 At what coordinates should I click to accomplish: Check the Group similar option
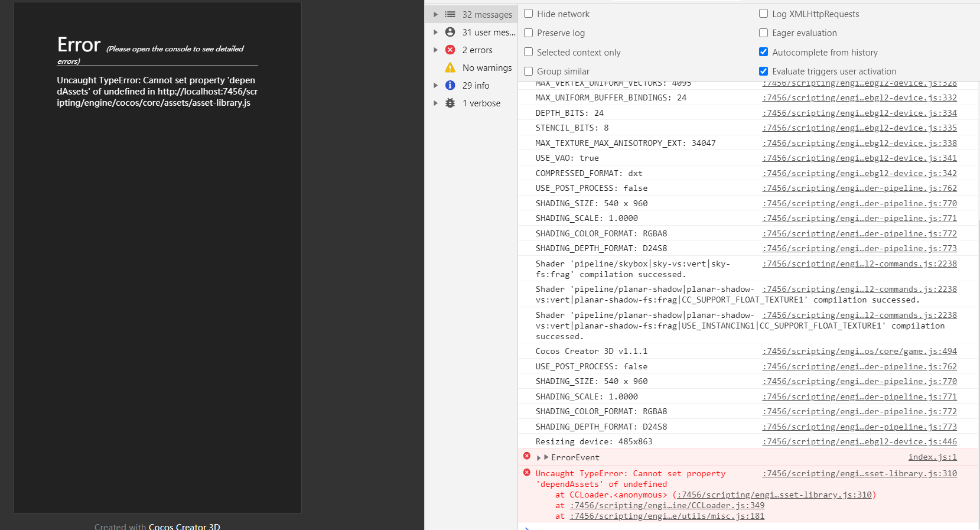tap(529, 71)
